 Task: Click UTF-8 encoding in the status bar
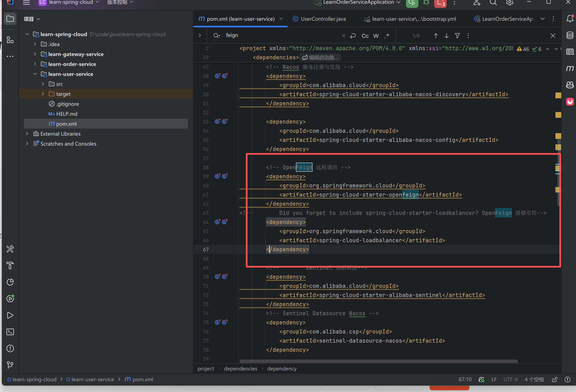coord(510,379)
